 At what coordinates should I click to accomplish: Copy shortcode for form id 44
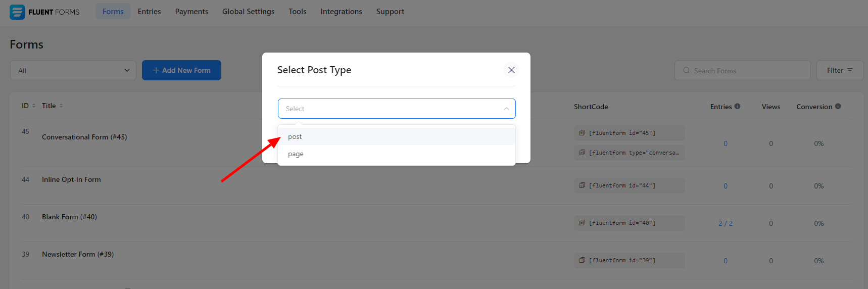tap(582, 185)
